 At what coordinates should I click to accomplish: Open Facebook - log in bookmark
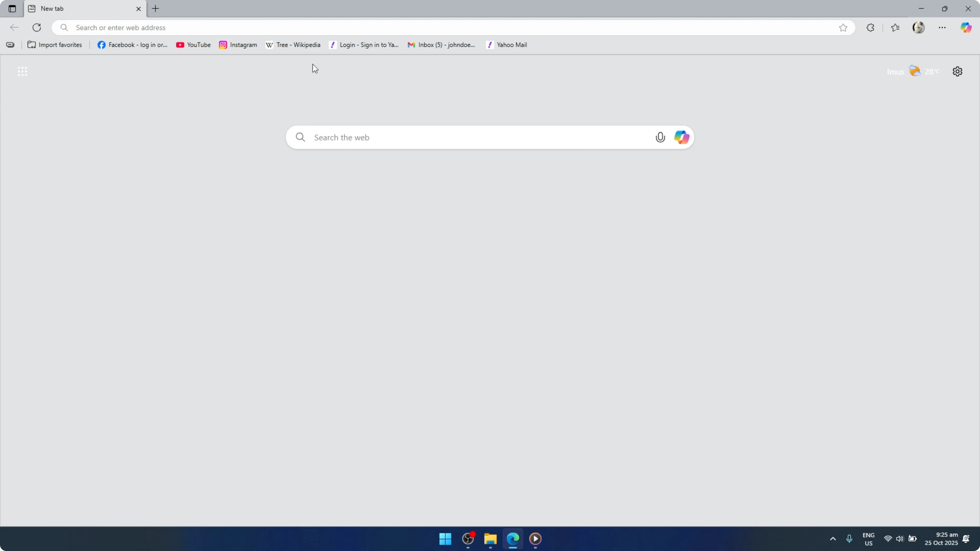[132, 45]
